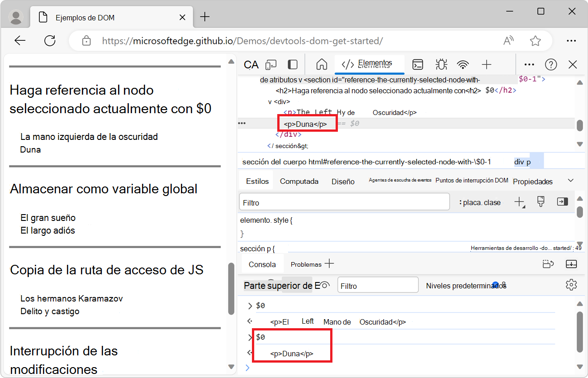Viewport: 588px width, 378px height.
Task: Toggle the computed styles sidebar icon
Action: pyautogui.click(x=562, y=202)
